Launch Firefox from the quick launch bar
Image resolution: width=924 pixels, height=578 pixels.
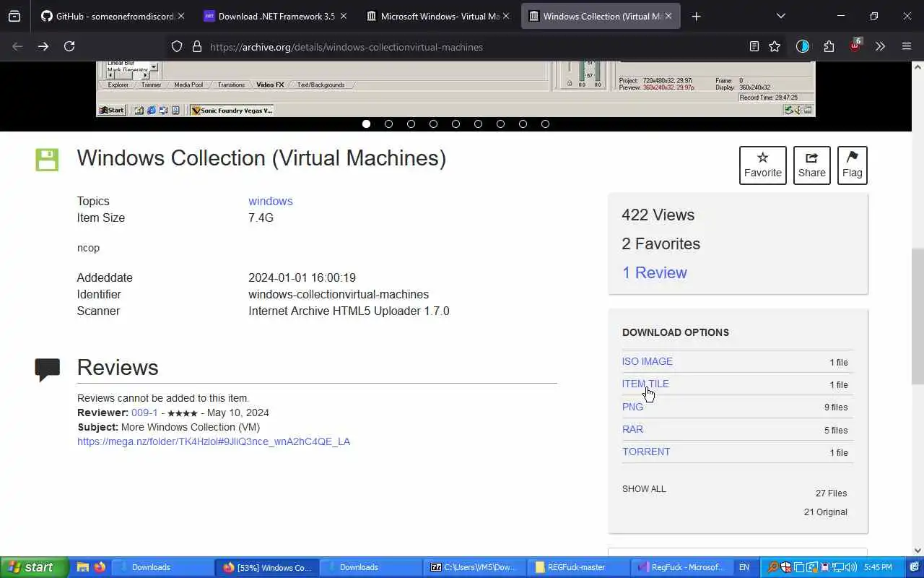(99, 567)
